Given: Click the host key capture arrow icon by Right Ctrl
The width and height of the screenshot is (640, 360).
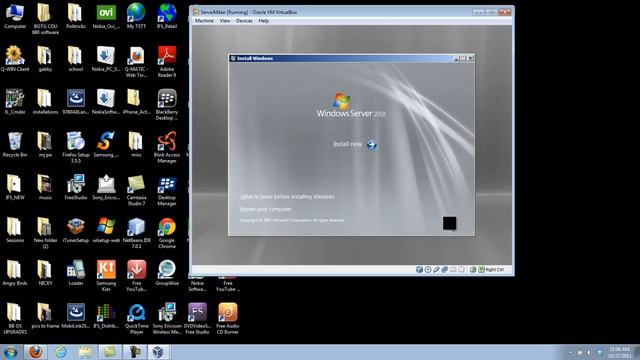Looking at the screenshot, I should click(x=481, y=269).
